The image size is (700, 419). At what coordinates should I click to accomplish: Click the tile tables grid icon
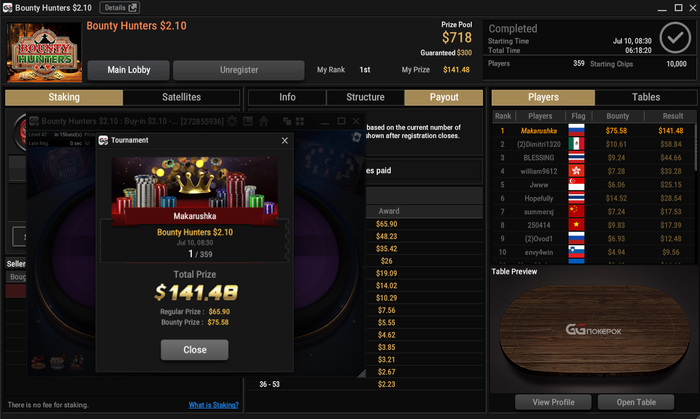pos(300,121)
